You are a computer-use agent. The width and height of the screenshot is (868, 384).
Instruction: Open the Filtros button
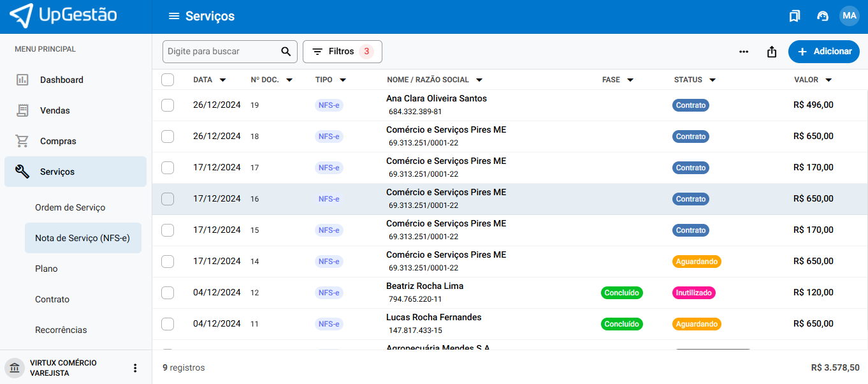coord(342,52)
